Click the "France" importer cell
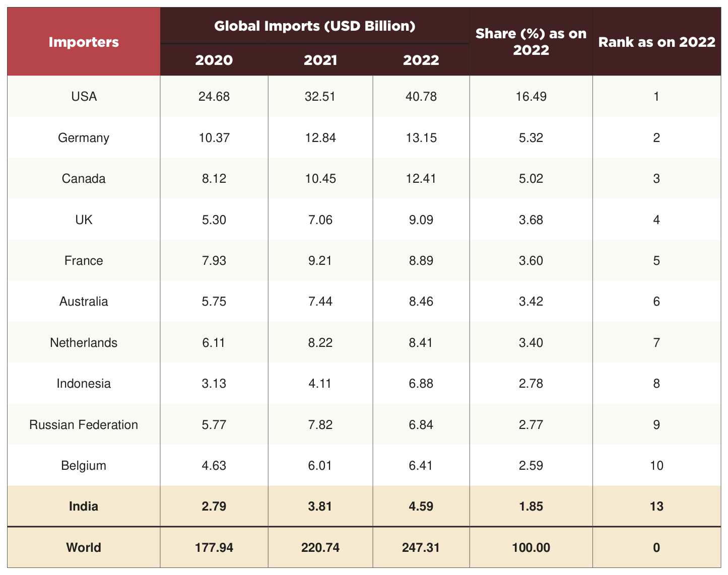Image resolution: width=728 pixels, height=575 pixels. pos(84,260)
